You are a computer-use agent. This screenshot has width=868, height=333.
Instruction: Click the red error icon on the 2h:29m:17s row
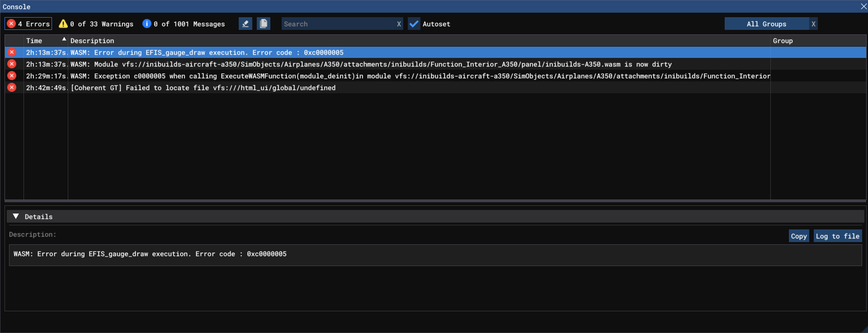point(12,76)
